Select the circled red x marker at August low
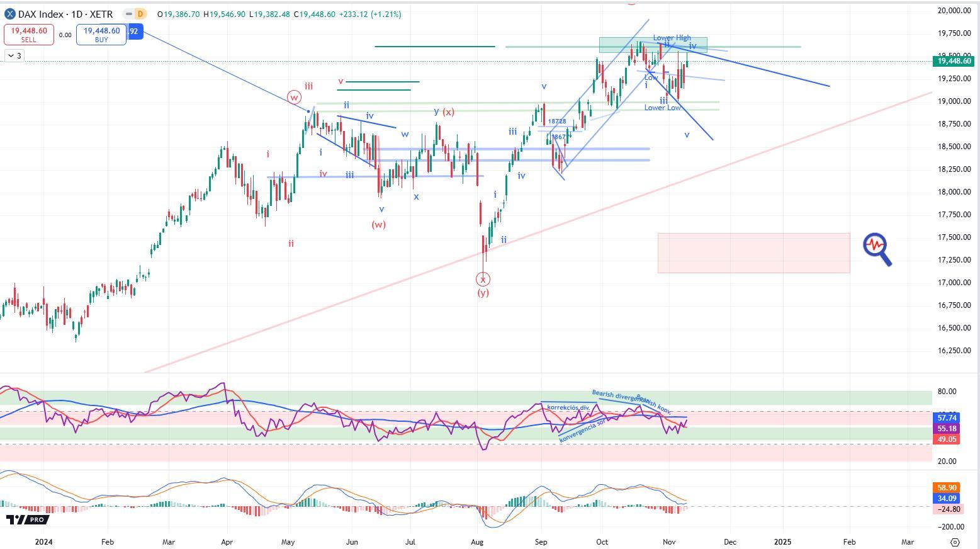Image resolution: width=980 pixels, height=549 pixels. (x=483, y=279)
